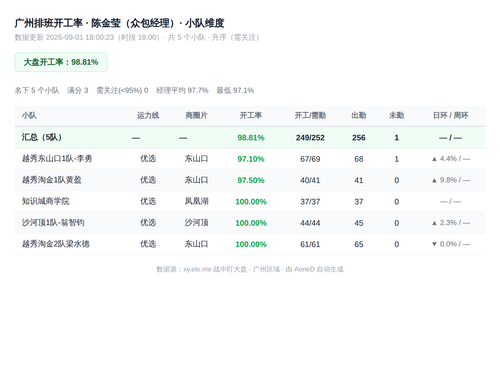The height and width of the screenshot is (366, 500).
Task: Select the 最低 97.1% stat
Action: pos(235,90)
